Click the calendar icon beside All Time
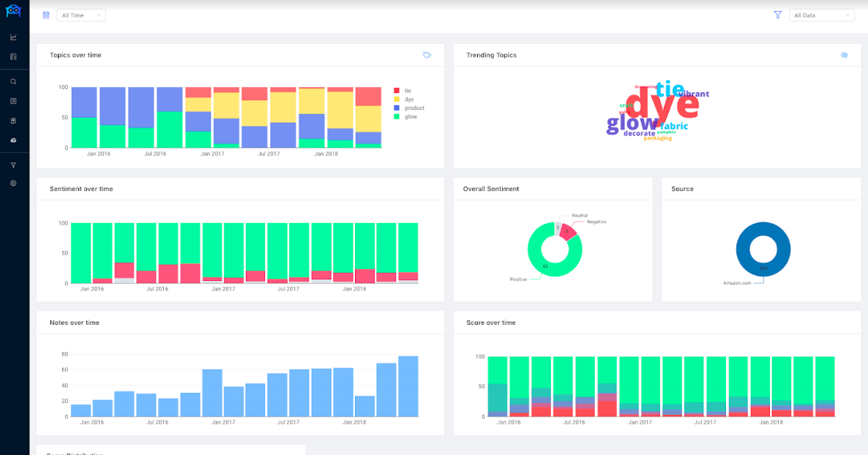Image resolution: width=868 pixels, height=455 pixels. [x=46, y=15]
